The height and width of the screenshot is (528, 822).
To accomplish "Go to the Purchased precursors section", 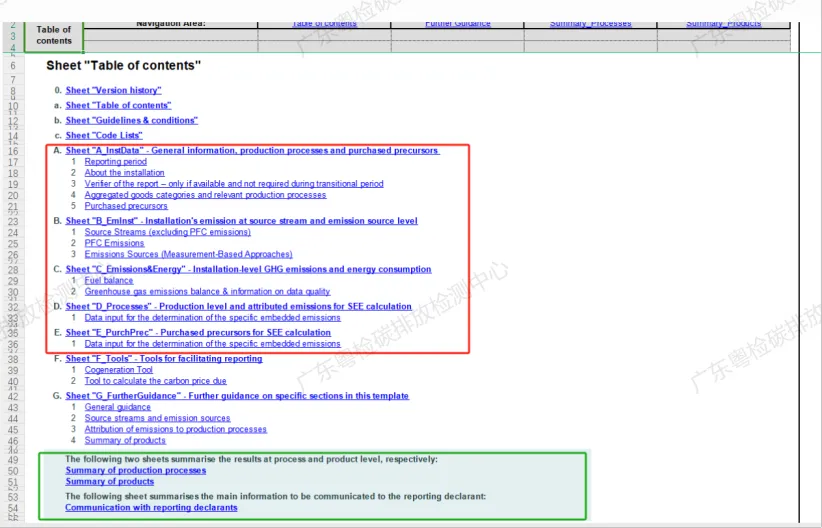I will coord(126,206).
